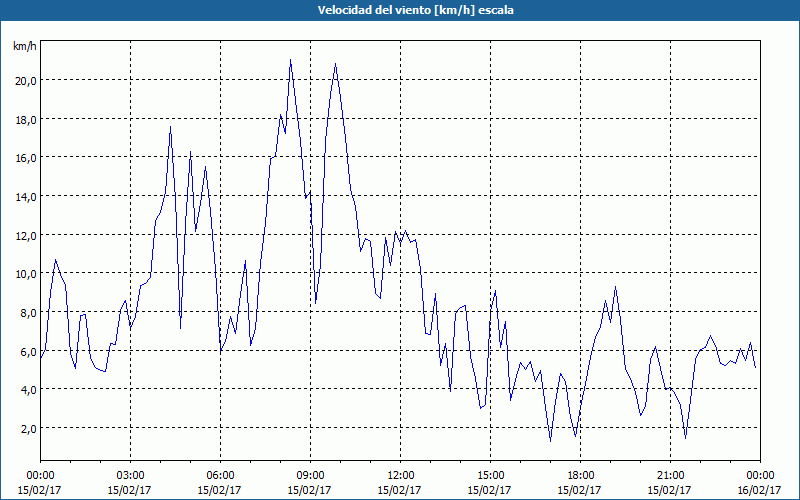Click the '6,0' y-axis value
The image size is (800, 500).
click(x=28, y=352)
